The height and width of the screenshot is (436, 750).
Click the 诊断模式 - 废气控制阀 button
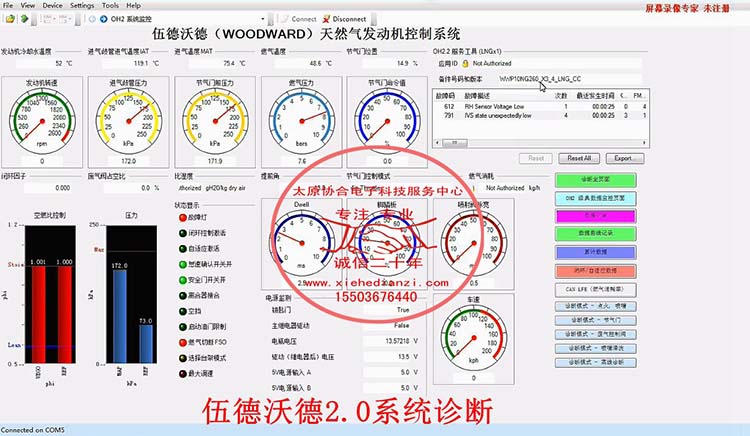pos(596,334)
